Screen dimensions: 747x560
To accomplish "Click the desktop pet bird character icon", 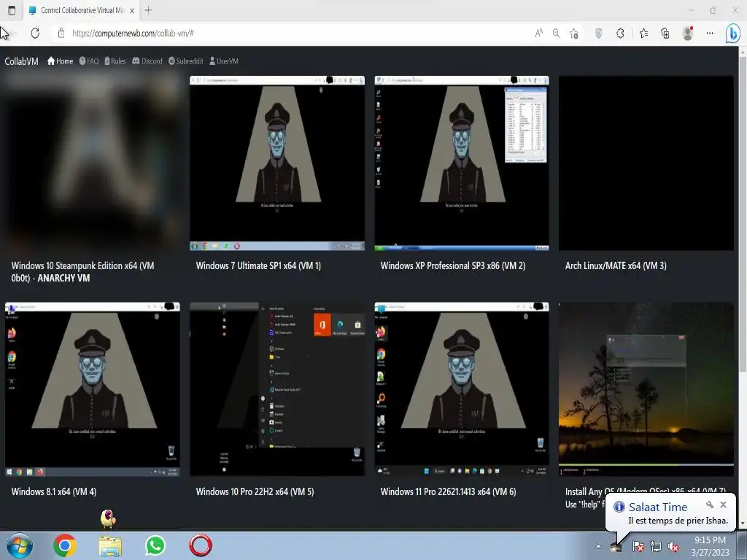I will click(x=108, y=518).
